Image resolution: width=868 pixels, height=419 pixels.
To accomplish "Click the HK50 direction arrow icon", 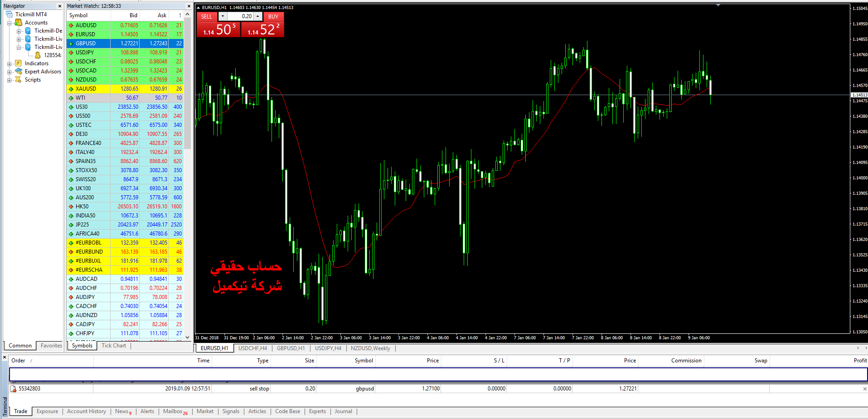I will pos(71,207).
